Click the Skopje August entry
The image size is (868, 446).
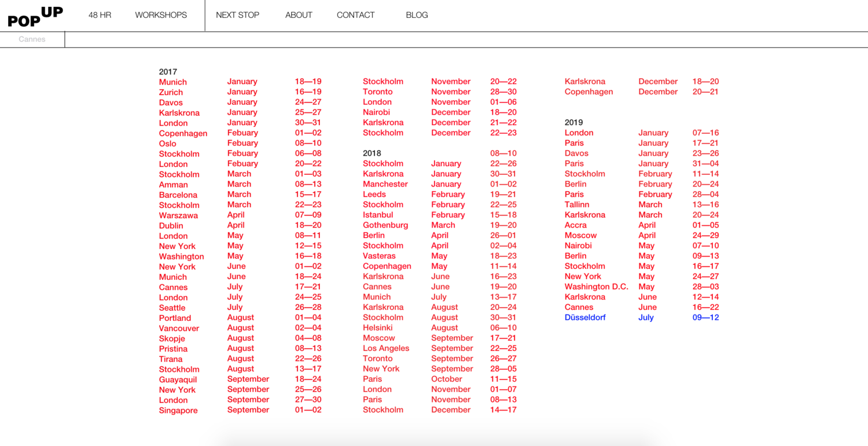click(240, 338)
